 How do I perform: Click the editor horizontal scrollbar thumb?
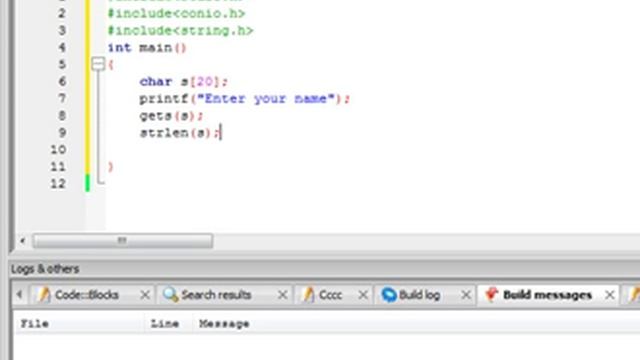pos(122,240)
